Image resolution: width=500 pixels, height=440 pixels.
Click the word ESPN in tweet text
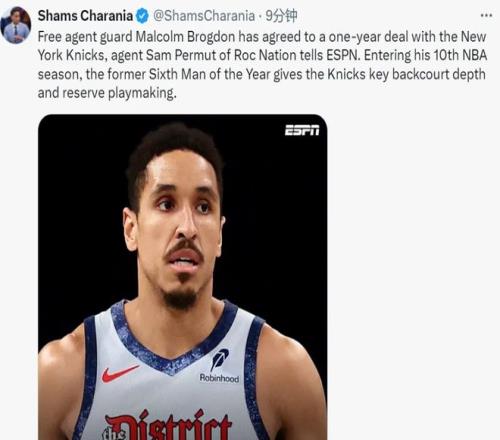(x=343, y=55)
